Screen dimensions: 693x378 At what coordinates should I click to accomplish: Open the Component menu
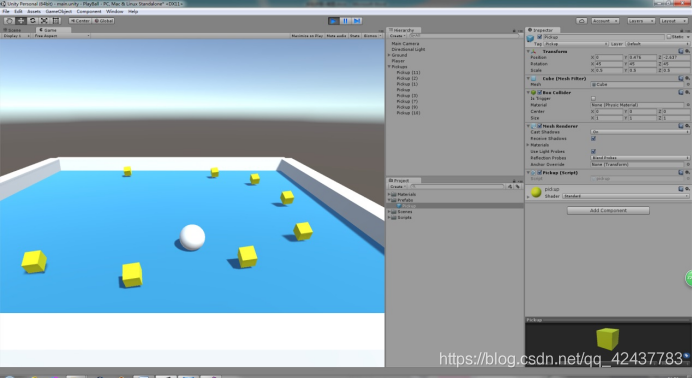coord(89,11)
